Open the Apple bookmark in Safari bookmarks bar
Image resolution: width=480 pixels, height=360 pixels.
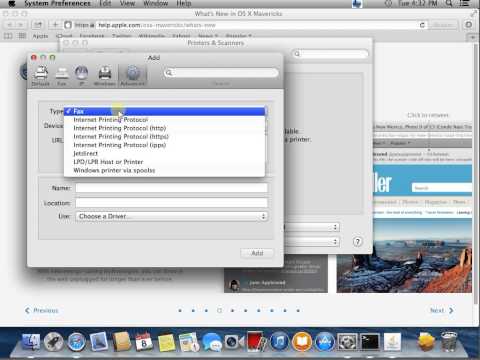(40, 36)
